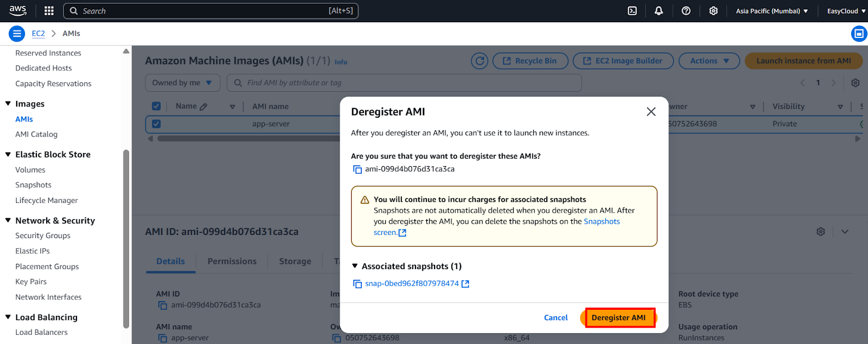
Task: Copy snapshot ID snap-0bed962f807978474
Action: [358, 284]
